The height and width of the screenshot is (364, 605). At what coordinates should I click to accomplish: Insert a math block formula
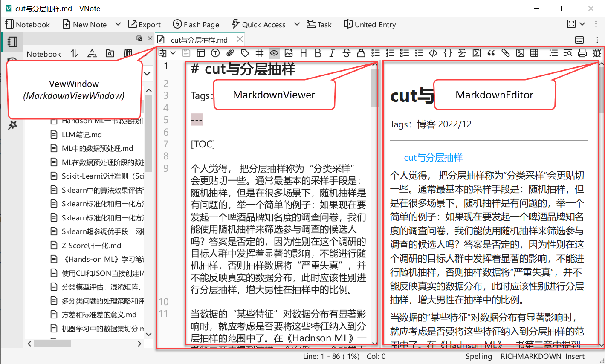pyautogui.click(x=477, y=53)
